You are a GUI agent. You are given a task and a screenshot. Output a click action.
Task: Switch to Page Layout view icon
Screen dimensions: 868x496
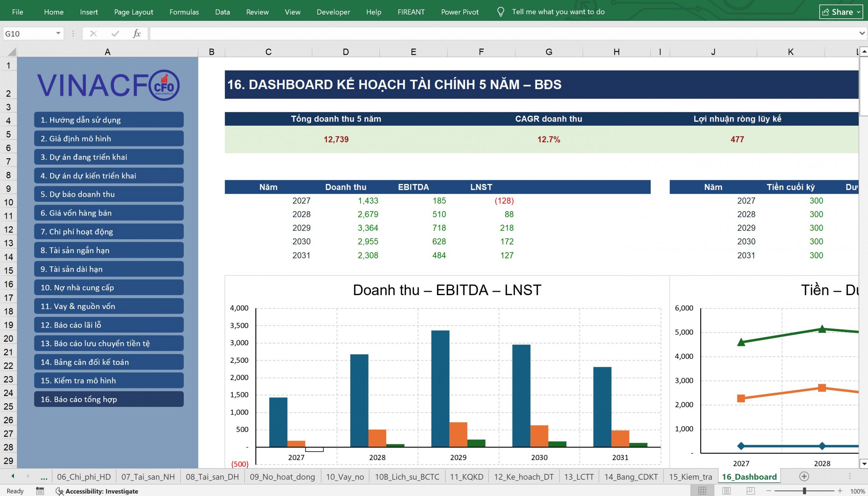tap(726, 491)
